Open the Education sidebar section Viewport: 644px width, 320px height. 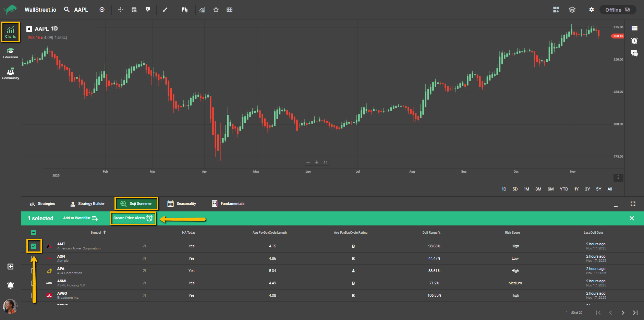pos(10,53)
